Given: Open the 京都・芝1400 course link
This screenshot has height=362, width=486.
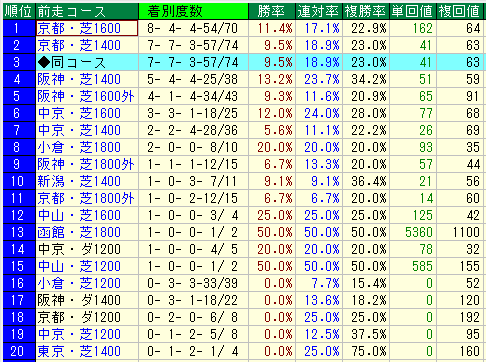Looking at the screenshot, I should (79, 45).
